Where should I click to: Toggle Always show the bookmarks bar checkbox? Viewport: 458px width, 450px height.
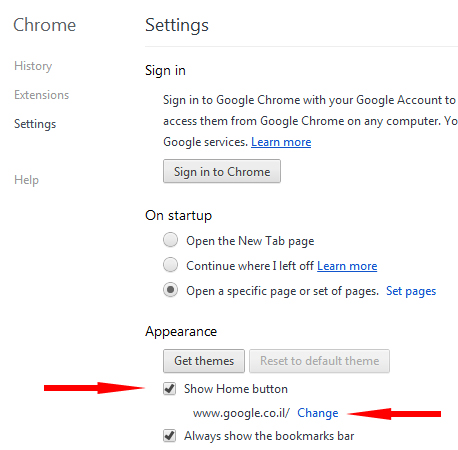point(170,436)
